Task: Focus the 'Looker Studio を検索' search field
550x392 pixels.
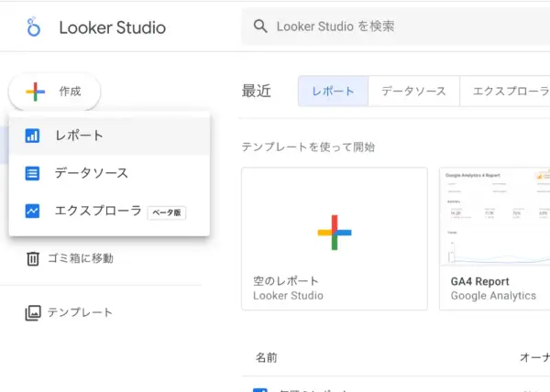Action: (x=396, y=27)
